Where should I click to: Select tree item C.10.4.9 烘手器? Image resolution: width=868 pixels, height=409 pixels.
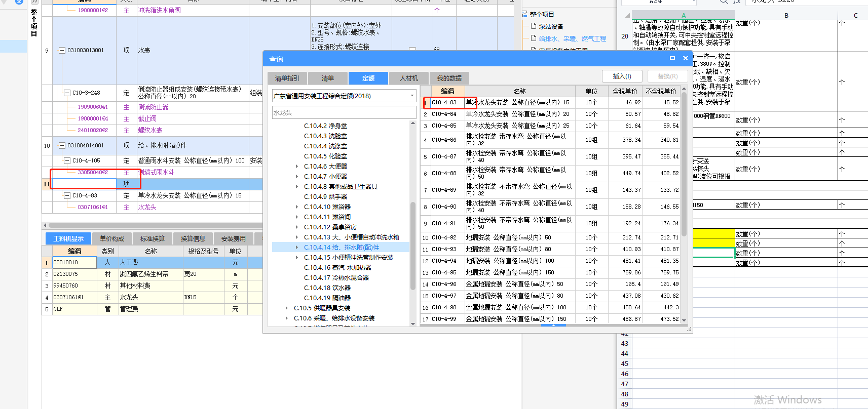tap(325, 196)
